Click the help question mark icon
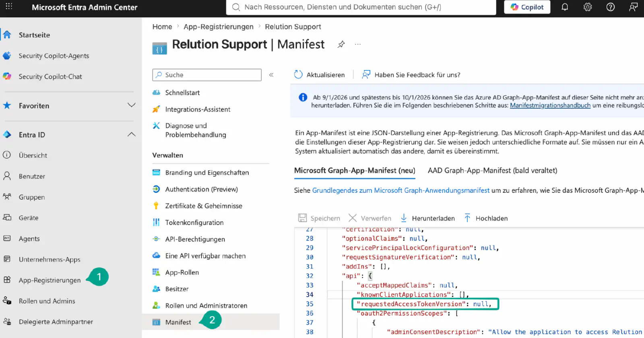Viewport: 644px width, 338px height. (611, 7)
